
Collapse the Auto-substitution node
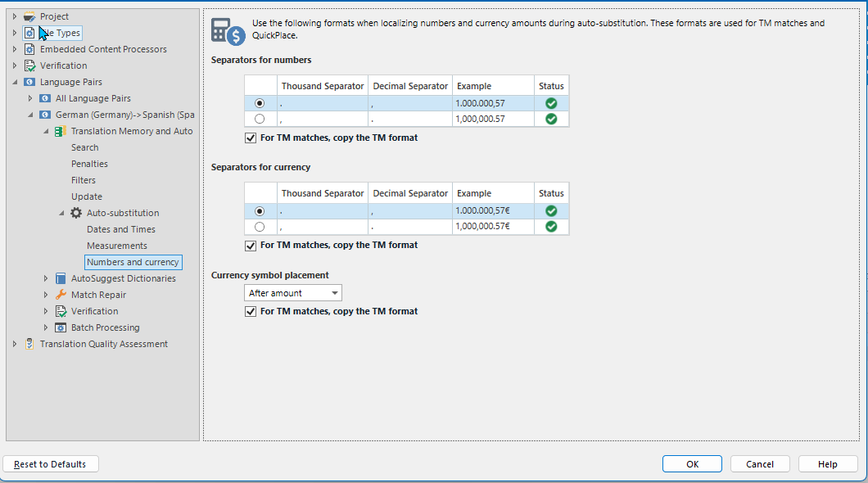62,213
